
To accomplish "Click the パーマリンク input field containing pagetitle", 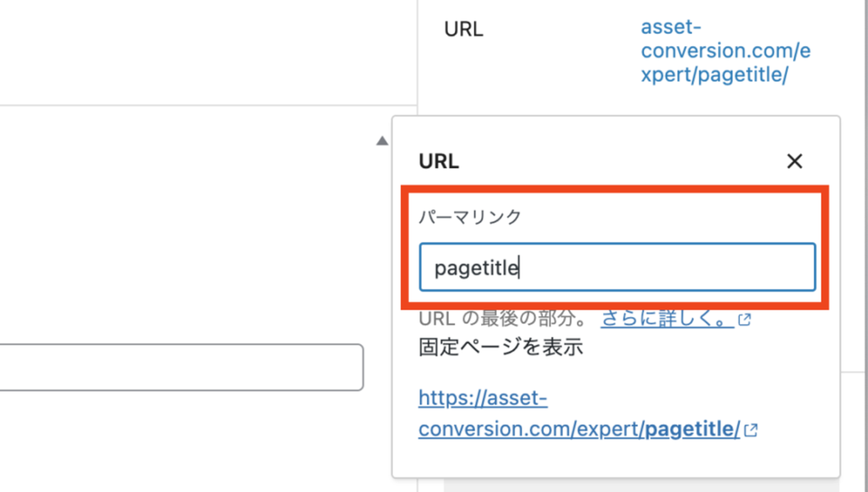I will [617, 268].
